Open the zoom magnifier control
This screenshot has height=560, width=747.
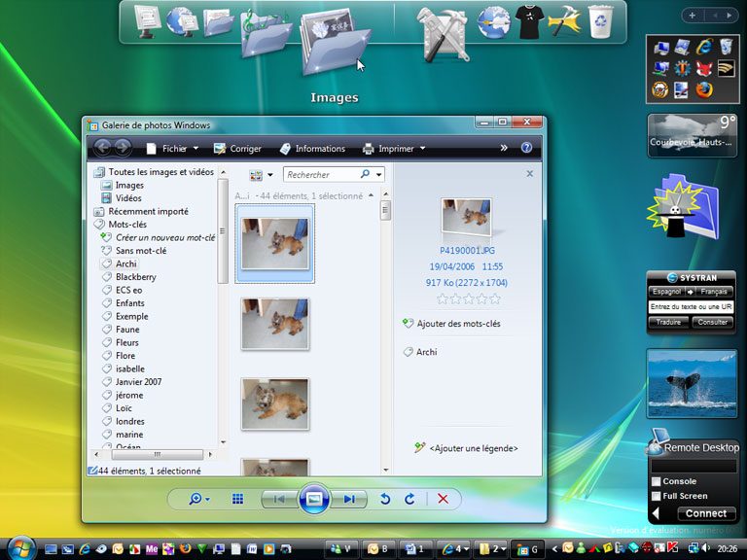pos(199,499)
